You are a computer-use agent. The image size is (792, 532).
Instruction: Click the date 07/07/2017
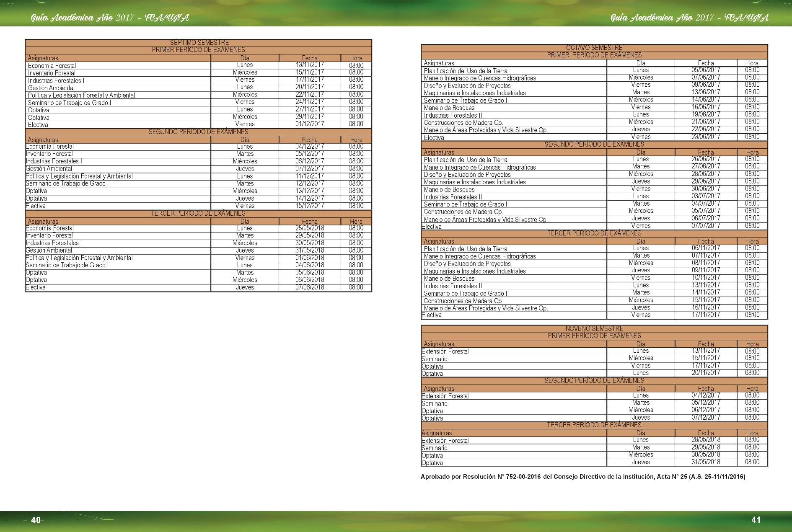click(x=706, y=226)
